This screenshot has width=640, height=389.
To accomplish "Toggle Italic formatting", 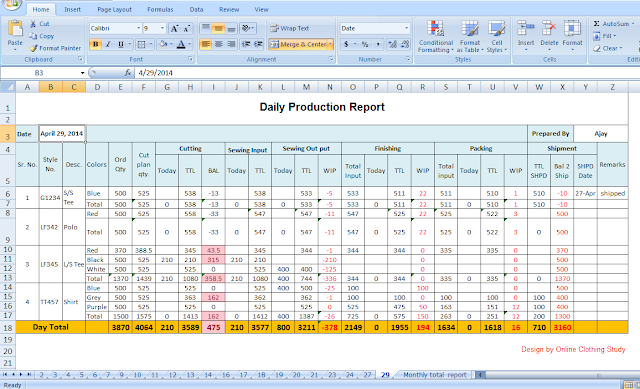I will point(108,44).
